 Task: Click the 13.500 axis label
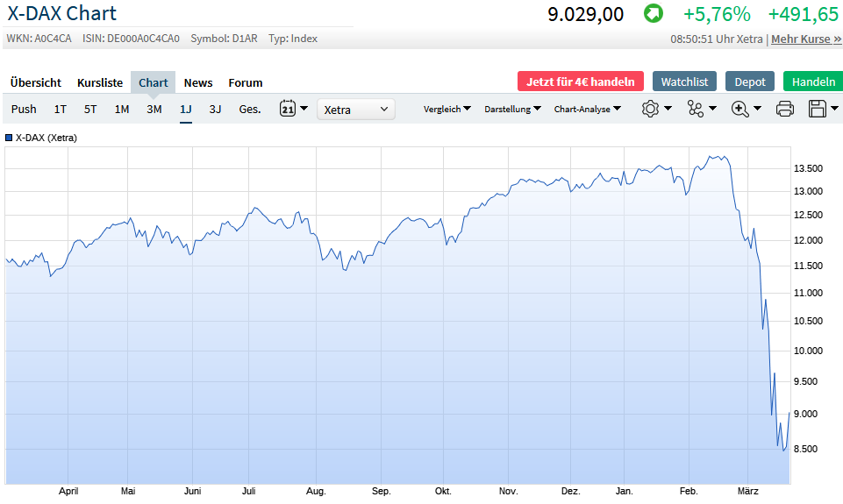coord(808,168)
